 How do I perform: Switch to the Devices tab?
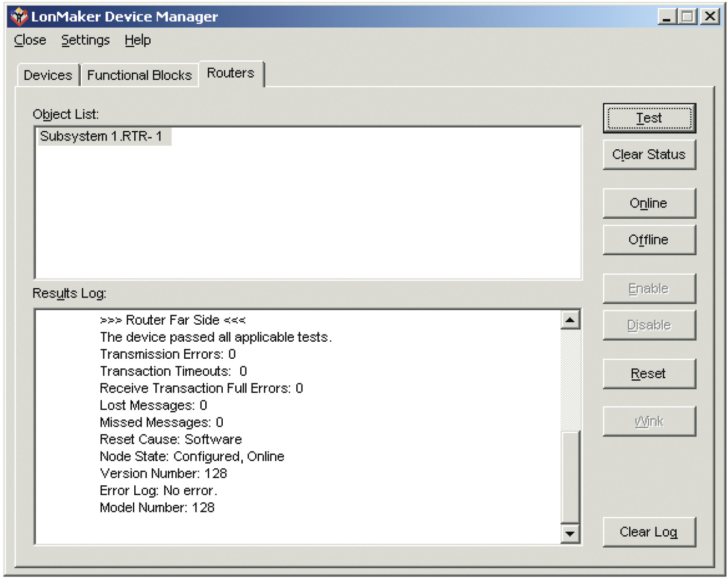click(x=48, y=75)
